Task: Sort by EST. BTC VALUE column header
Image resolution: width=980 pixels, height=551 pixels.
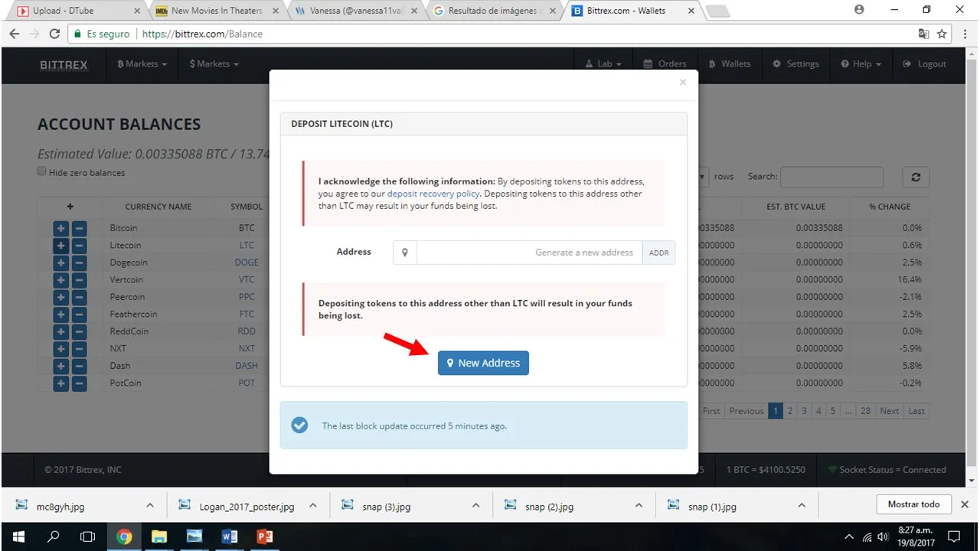Action: (x=795, y=207)
